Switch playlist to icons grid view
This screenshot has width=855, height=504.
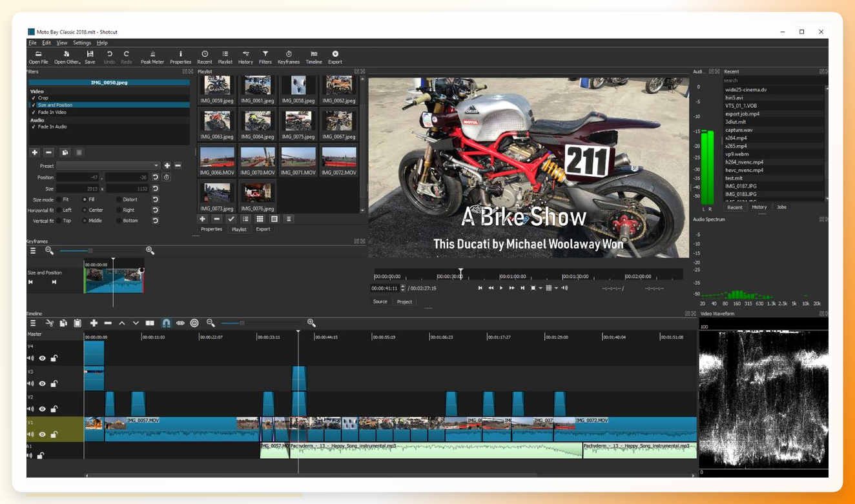(260, 219)
